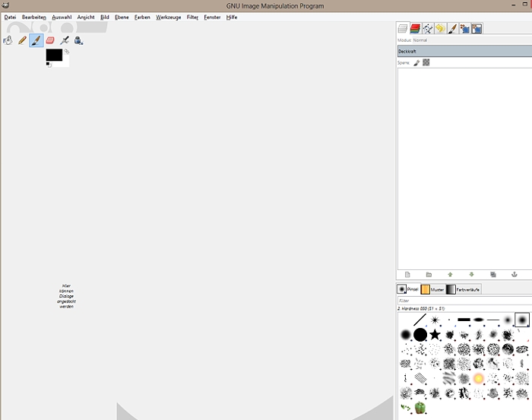Toggle lock pixels brush icon
532x420 pixels.
click(416, 62)
